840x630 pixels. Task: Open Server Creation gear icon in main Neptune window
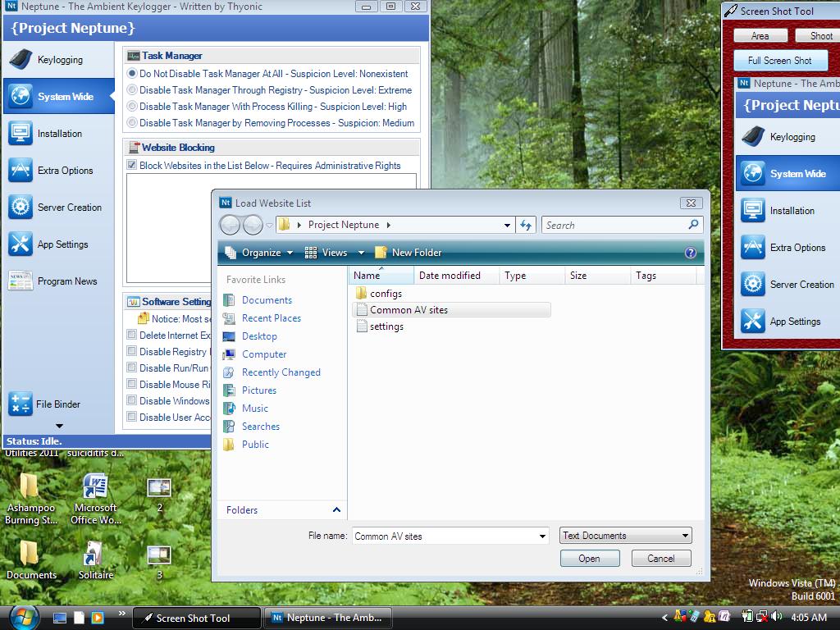21,208
